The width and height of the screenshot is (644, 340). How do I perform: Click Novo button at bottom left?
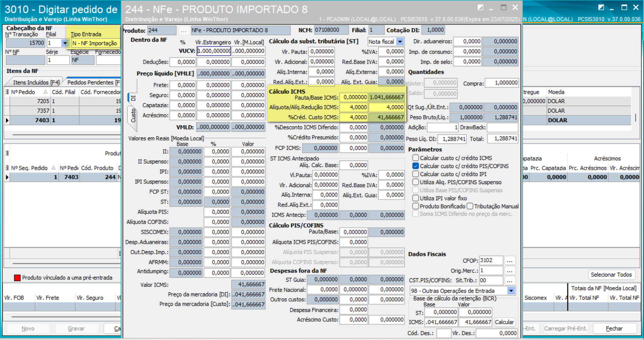[28, 329]
